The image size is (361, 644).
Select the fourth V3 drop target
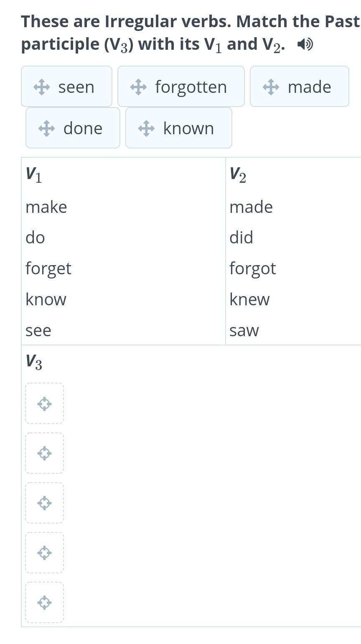(x=45, y=553)
